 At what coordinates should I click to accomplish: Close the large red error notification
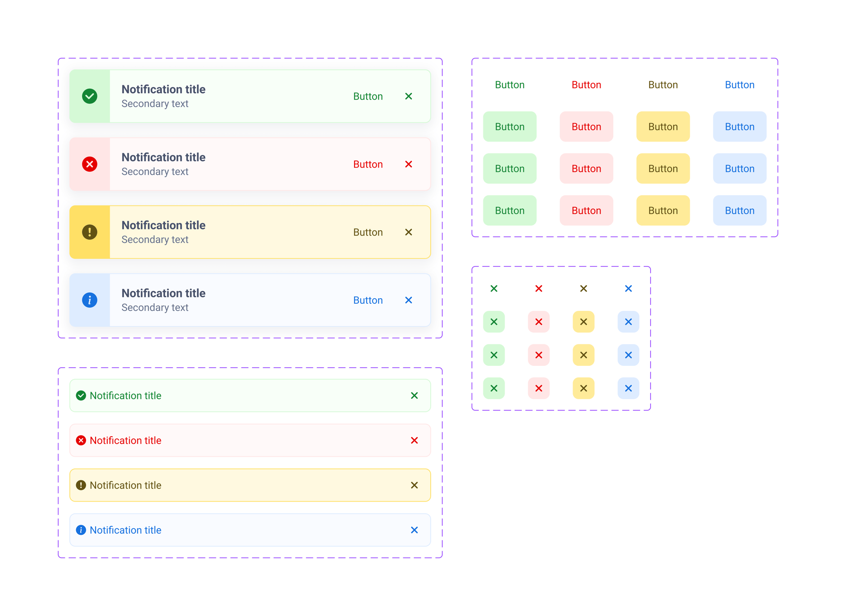(x=409, y=164)
